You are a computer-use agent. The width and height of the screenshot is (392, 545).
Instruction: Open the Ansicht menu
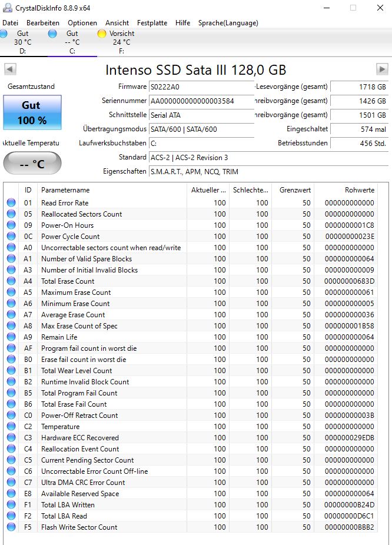[x=117, y=23]
